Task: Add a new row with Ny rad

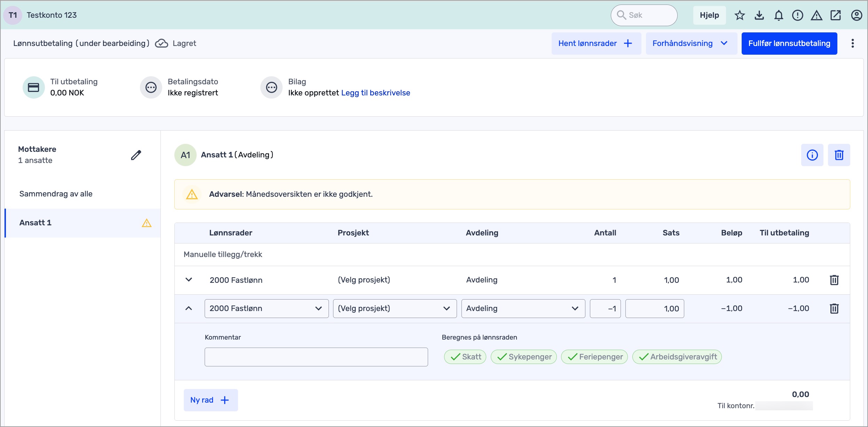Action: [211, 400]
